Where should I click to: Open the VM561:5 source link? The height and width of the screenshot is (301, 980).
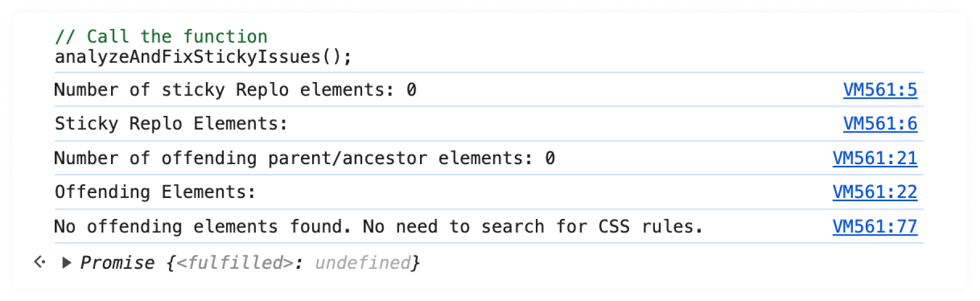pos(880,90)
